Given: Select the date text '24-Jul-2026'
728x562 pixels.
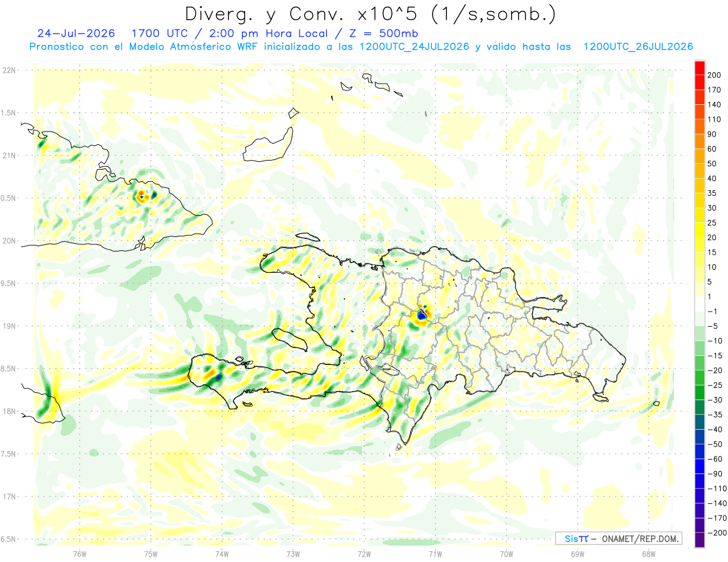Looking at the screenshot, I should [x=76, y=33].
